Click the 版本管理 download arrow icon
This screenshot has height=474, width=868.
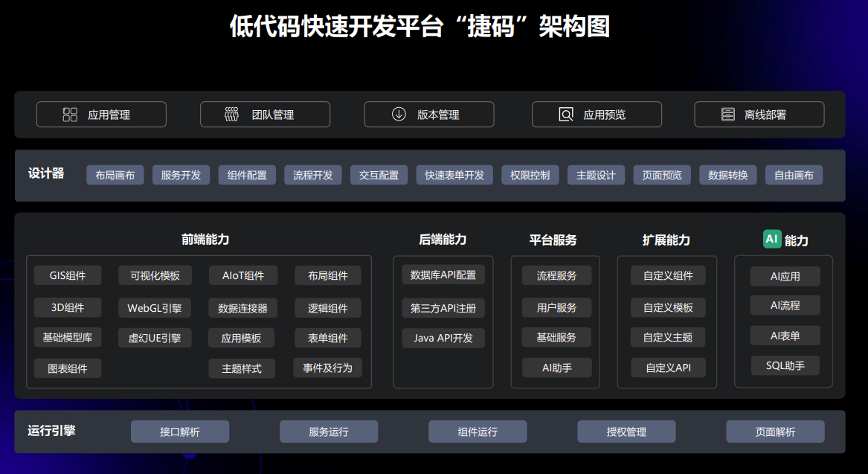(x=399, y=114)
